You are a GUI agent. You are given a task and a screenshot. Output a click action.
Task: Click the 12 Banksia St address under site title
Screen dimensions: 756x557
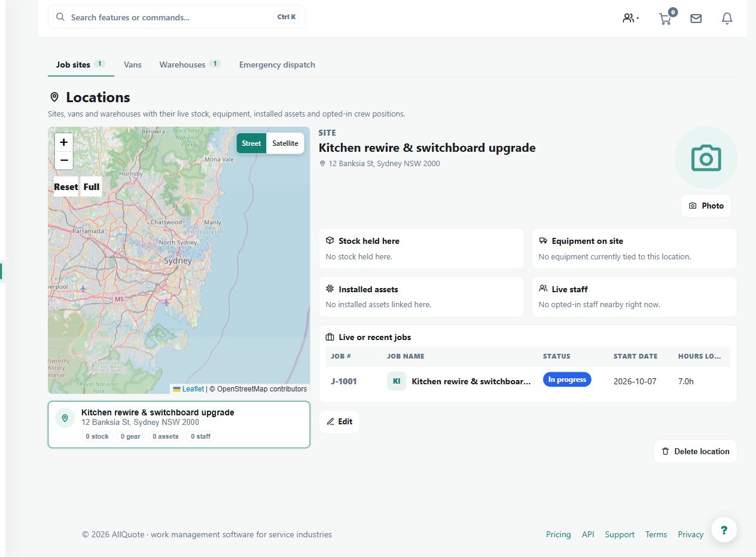(384, 163)
